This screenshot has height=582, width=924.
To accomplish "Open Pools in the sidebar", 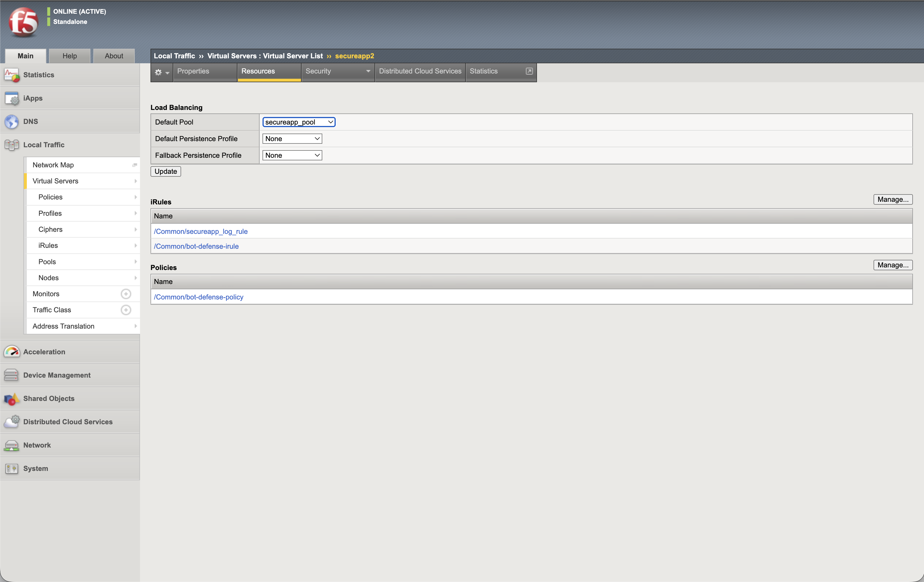I will 47,262.
